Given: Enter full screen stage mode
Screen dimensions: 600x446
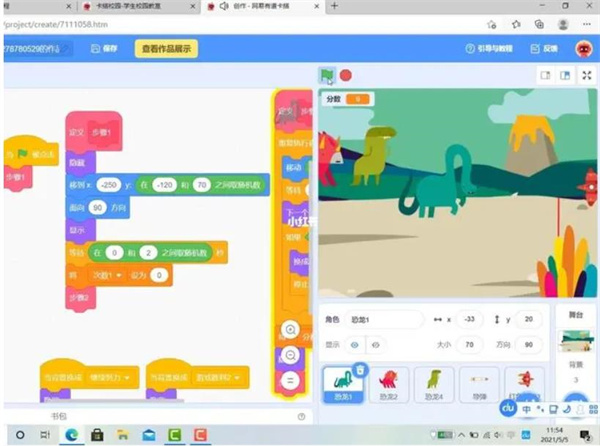Looking at the screenshot, I should [586, 75].
